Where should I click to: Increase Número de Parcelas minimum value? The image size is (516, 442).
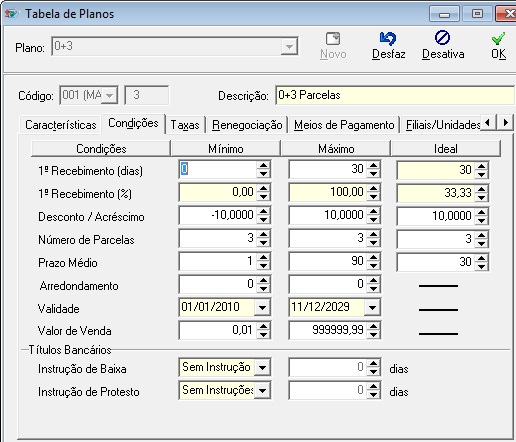(x=263, y=234)
